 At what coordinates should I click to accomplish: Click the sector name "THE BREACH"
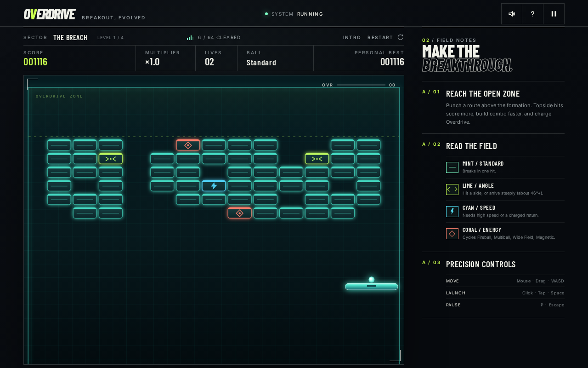[70, 38]
